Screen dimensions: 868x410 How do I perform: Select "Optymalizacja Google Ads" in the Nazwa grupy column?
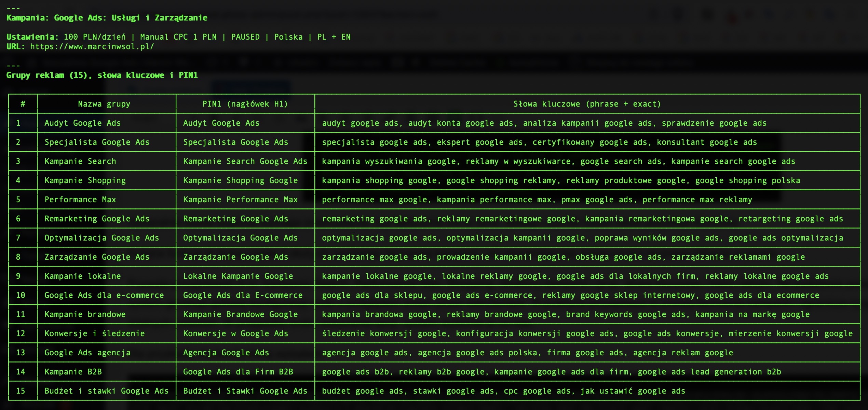[x=102, y=238]
